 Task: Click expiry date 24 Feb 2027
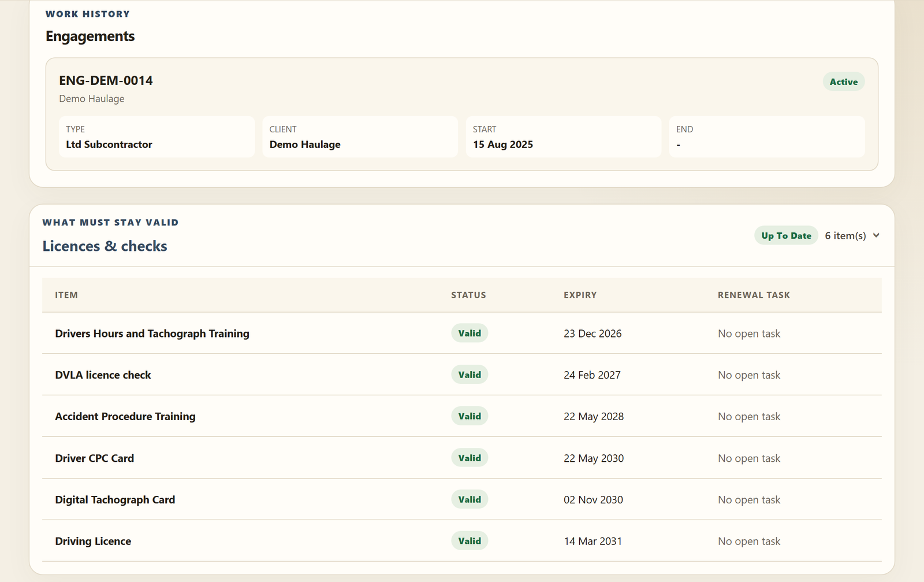point(592,375)
